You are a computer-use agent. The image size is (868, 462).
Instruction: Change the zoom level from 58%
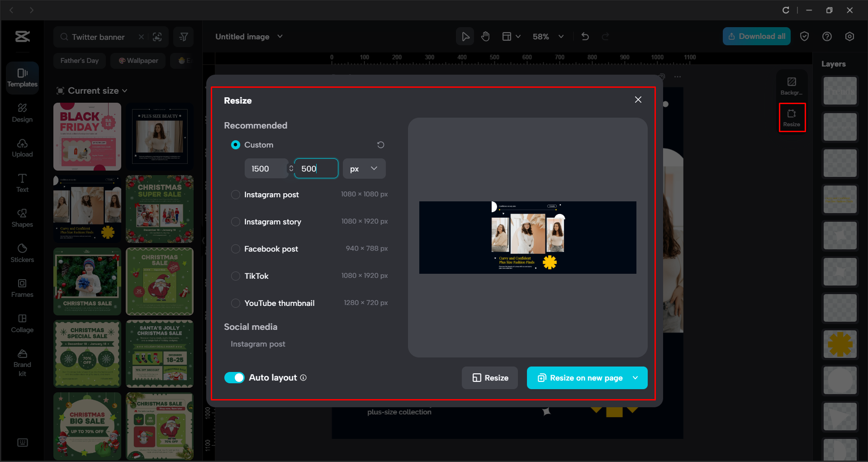coord(548,36)
